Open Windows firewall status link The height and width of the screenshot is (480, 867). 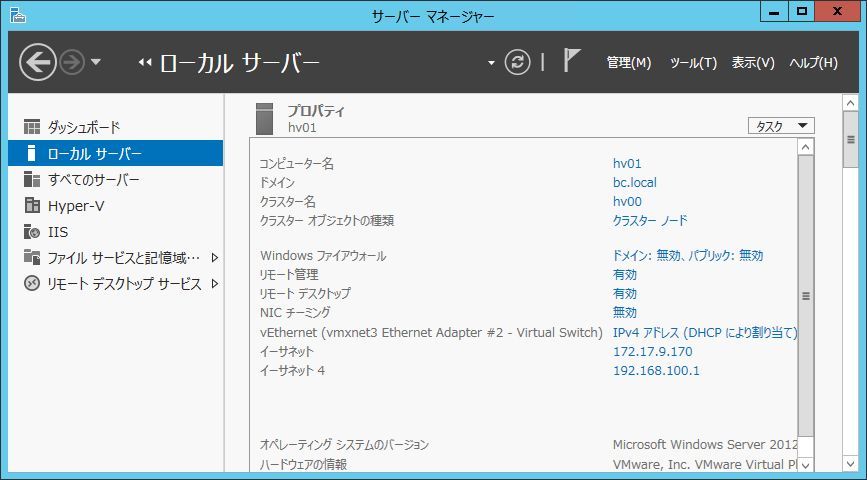(x=688, y=255)
